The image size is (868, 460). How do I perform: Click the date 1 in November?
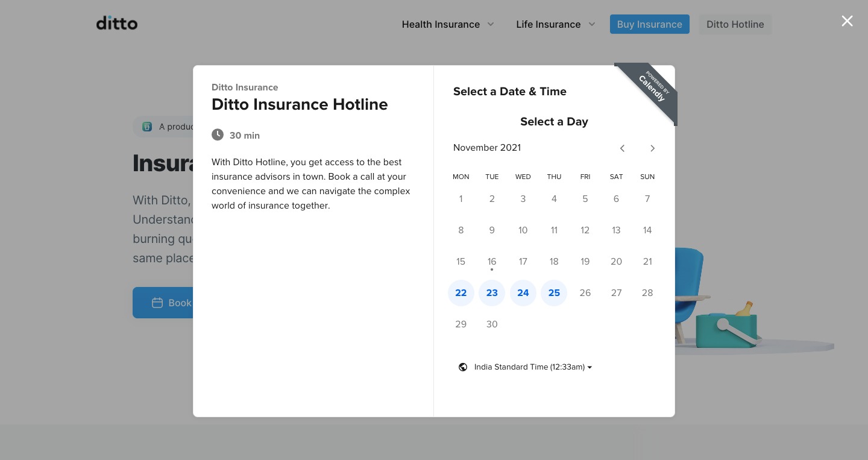[x=461, y=199]
